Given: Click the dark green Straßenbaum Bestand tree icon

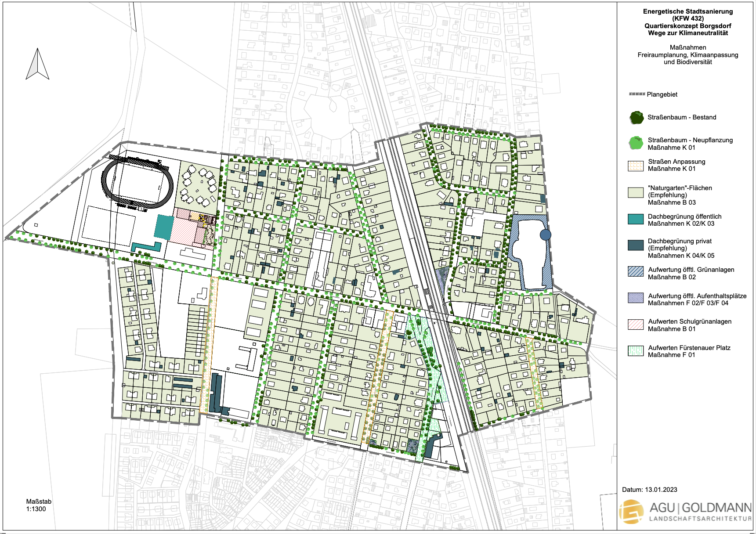Looking at the screenshot, I should [636, 118].
